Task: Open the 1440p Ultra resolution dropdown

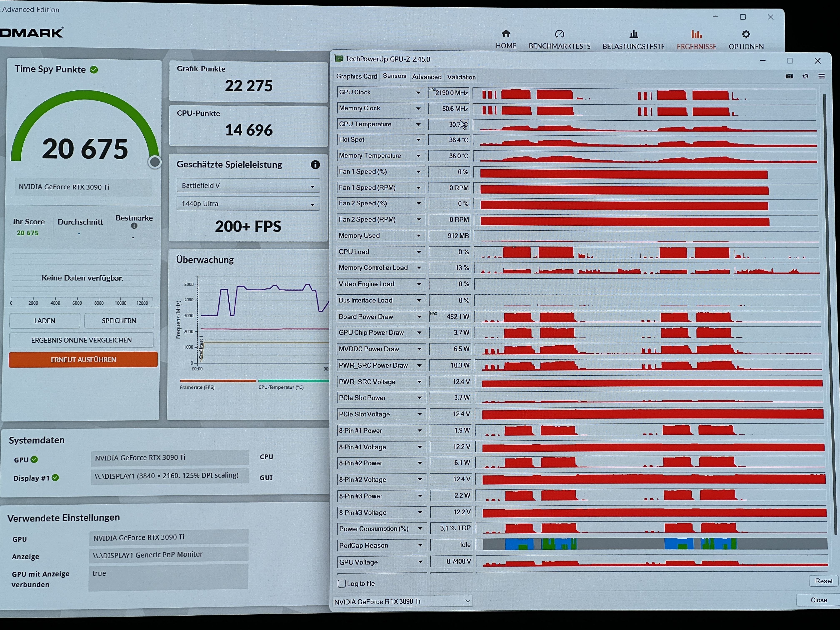Action: [x=248, y=204]
